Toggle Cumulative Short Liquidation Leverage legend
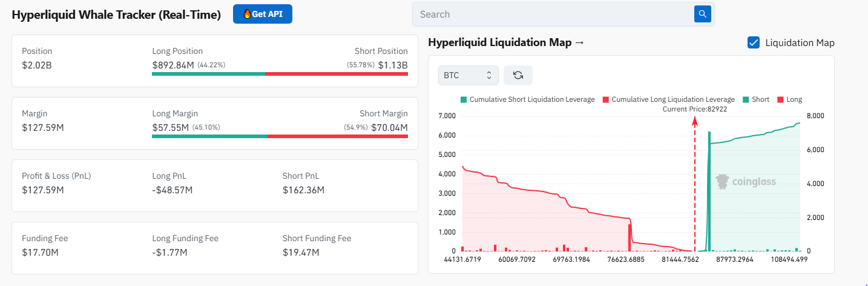The height and width of the screenshot is (286, 868). pyautogui.click(x=527, y=99)
